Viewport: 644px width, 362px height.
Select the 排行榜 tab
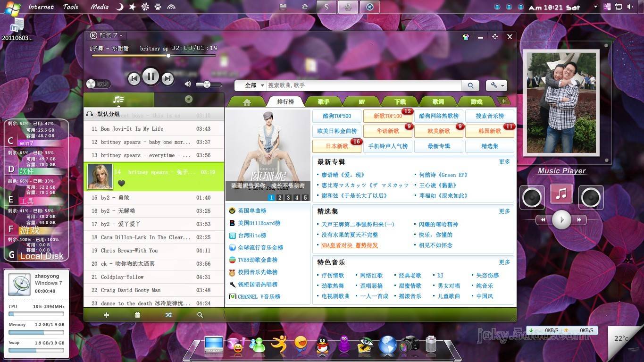click(x=285, y=101)
